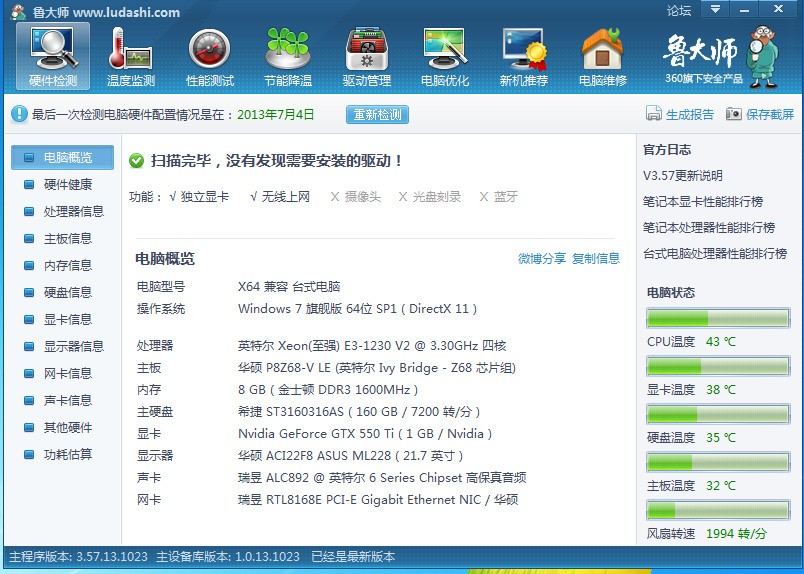The width and height of the screenshot is (804, 574).
Task: Click the 保存截屏 save screenshot link
Action: coord(770,114)
